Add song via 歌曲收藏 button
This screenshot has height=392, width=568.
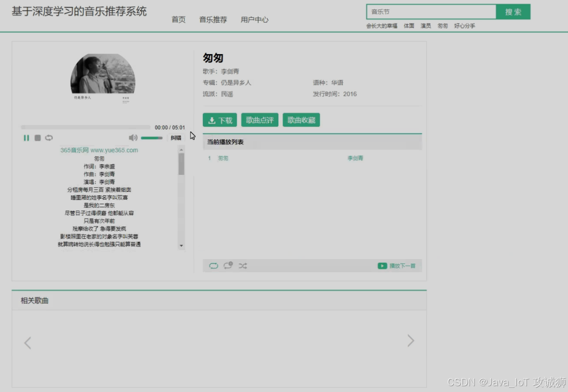coord(301,120)
